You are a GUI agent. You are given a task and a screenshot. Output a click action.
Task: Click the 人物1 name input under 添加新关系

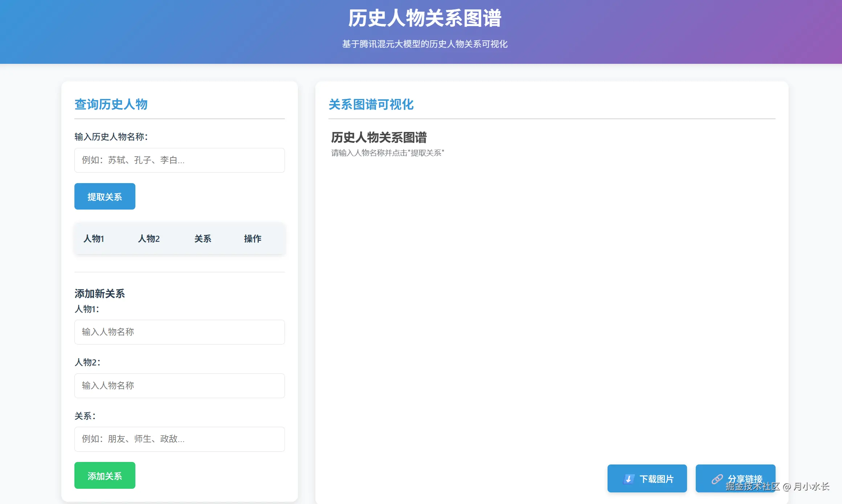179,332
